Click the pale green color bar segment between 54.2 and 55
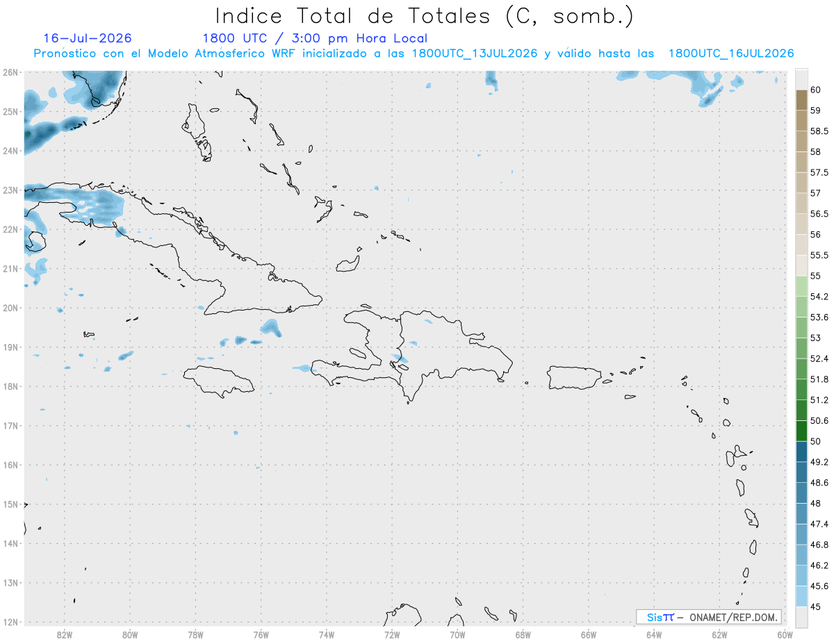834x644 pixels. click(x=801, y=286)
